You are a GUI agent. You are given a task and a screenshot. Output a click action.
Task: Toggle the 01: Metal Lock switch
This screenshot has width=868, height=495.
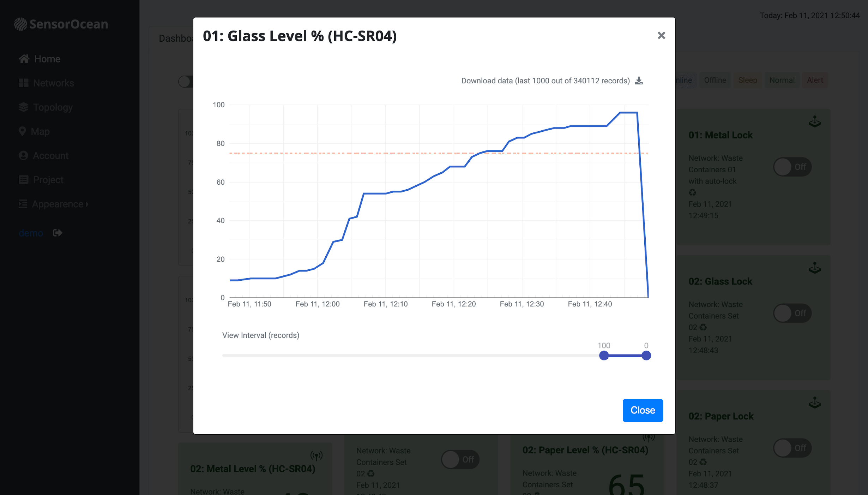[x=792, y=167]
